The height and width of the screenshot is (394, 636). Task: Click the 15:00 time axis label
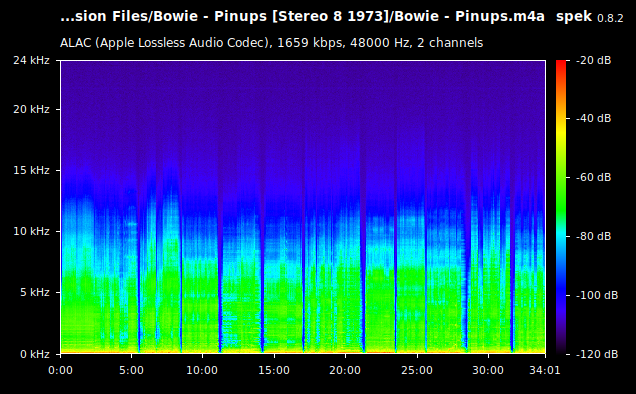tap(274, 370)
